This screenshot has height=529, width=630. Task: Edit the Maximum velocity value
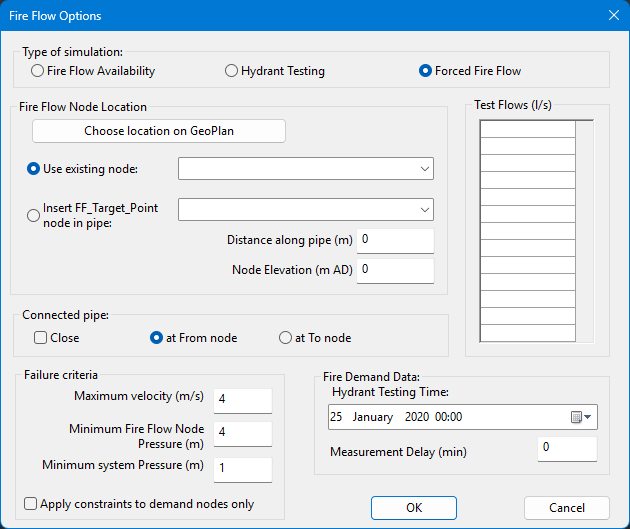click(x=242, y=400)
